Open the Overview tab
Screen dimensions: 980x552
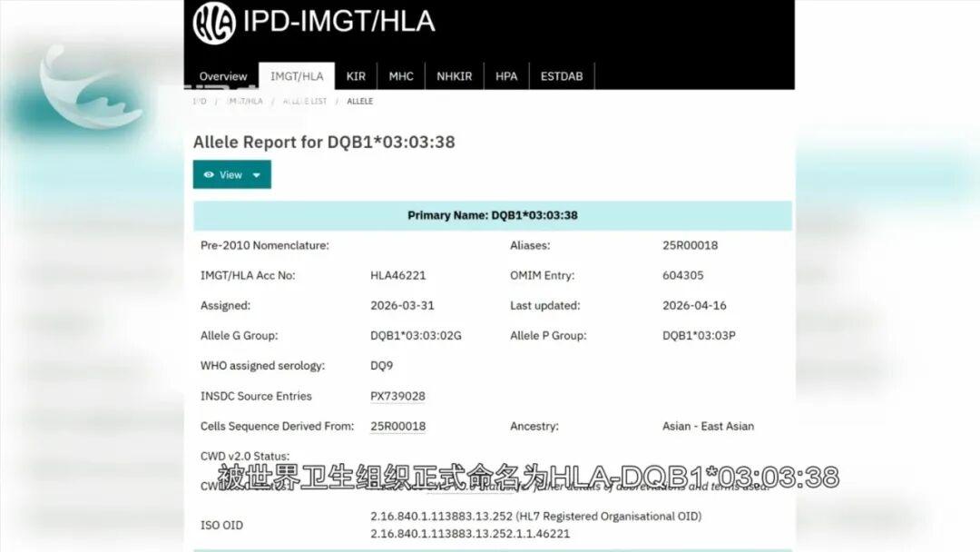click(223, 76)
